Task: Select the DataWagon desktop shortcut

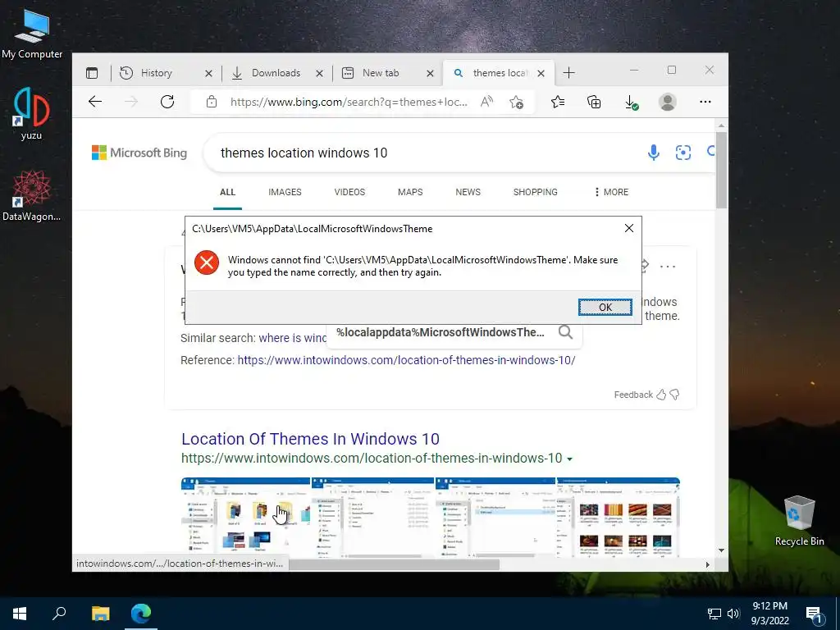Action: pyautogui.click(x=31, y=195)
